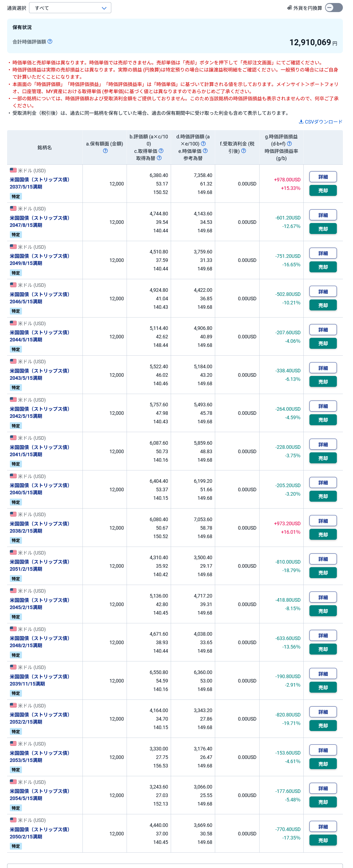Open 詳細 for the 2039/11/15 bond
This screenshot has width=353, height=868.
click(323, 674)
